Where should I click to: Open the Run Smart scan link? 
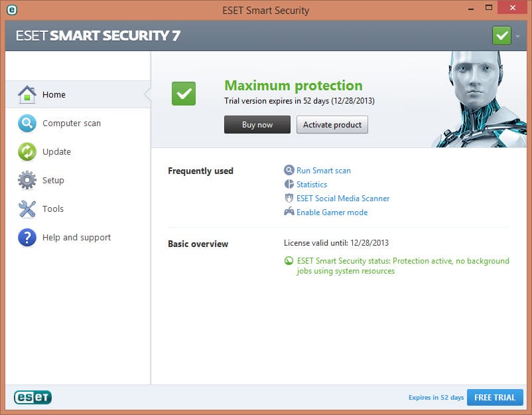point(323,171)
